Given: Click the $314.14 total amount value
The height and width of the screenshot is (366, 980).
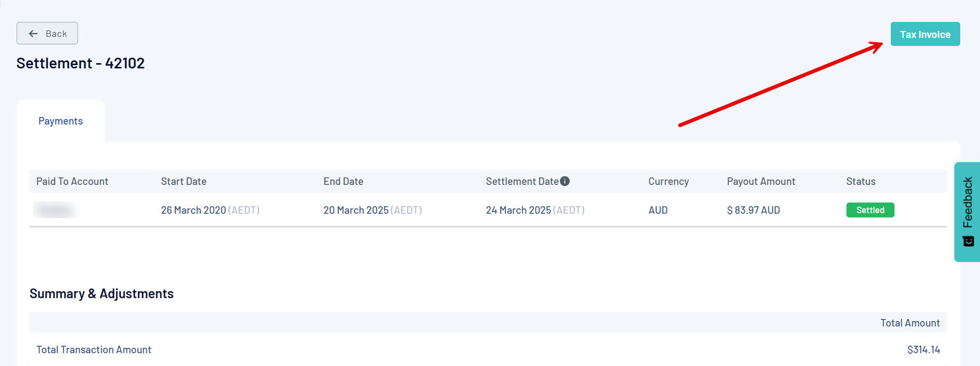Looking at the screenshot, I should [923, 349].
